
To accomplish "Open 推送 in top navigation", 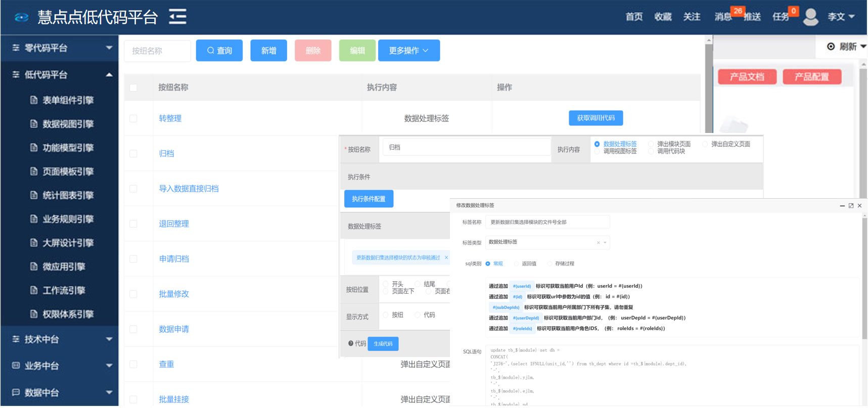I will (752, 17).
